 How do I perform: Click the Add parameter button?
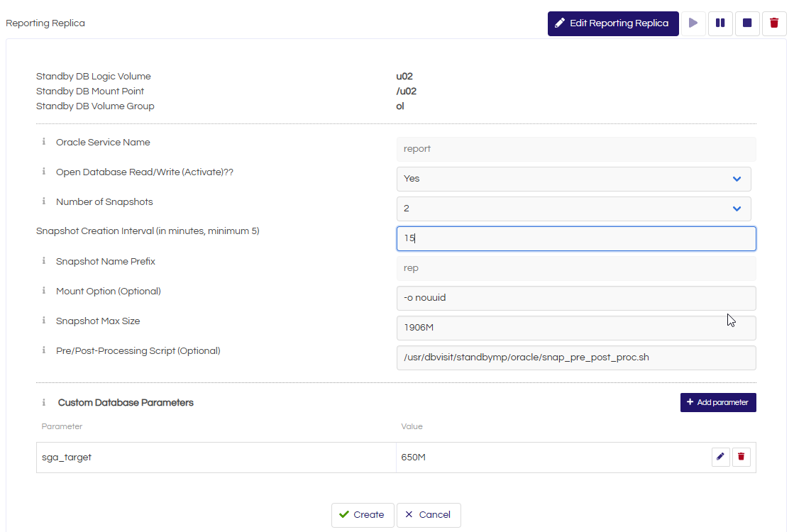coord(718,402)
